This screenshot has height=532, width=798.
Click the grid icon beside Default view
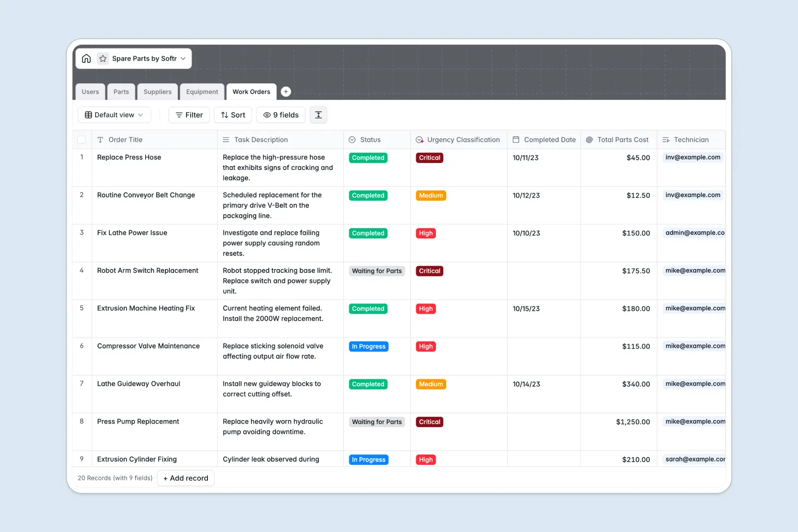click(88, 115)
